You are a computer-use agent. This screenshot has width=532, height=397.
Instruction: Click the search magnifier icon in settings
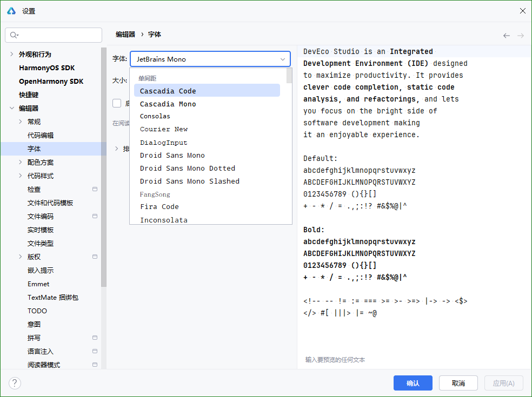pyautogui.click(x=14, y=35)
